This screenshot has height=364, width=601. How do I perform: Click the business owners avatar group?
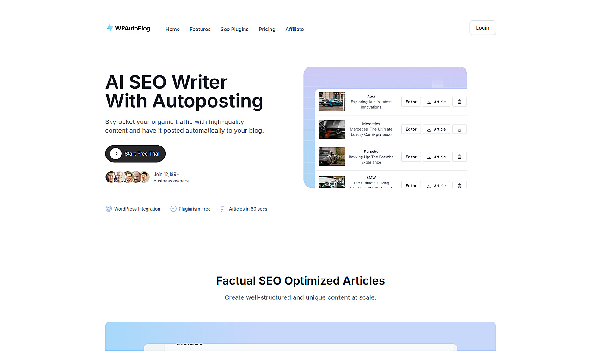128,177
